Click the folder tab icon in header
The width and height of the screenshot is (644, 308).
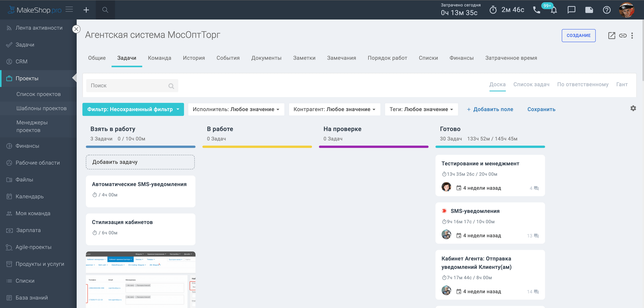[x=589, y=10]
